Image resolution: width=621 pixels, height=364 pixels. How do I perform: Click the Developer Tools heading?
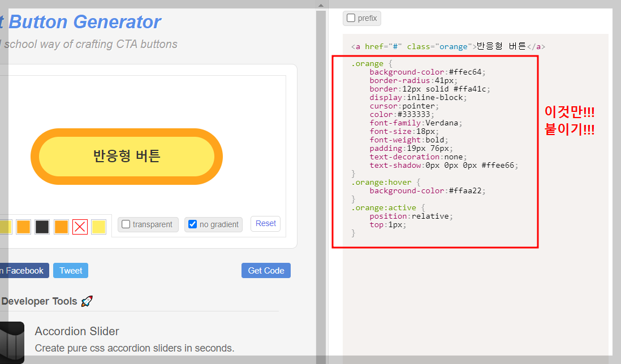39,301
